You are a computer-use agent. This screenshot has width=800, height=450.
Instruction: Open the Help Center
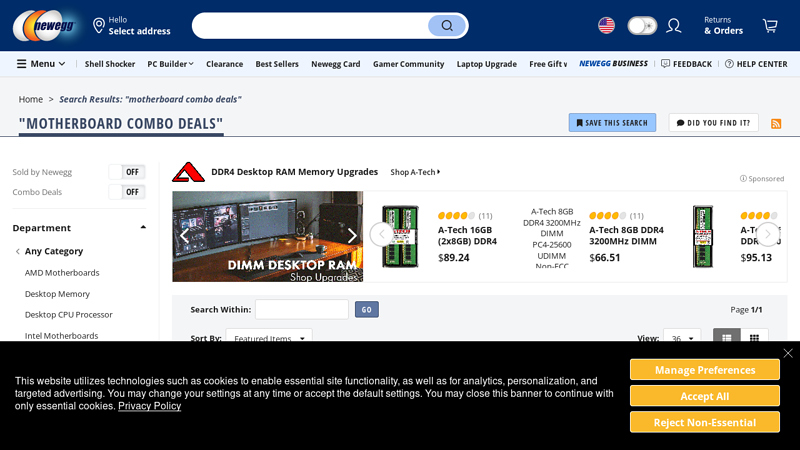(756, 64)
